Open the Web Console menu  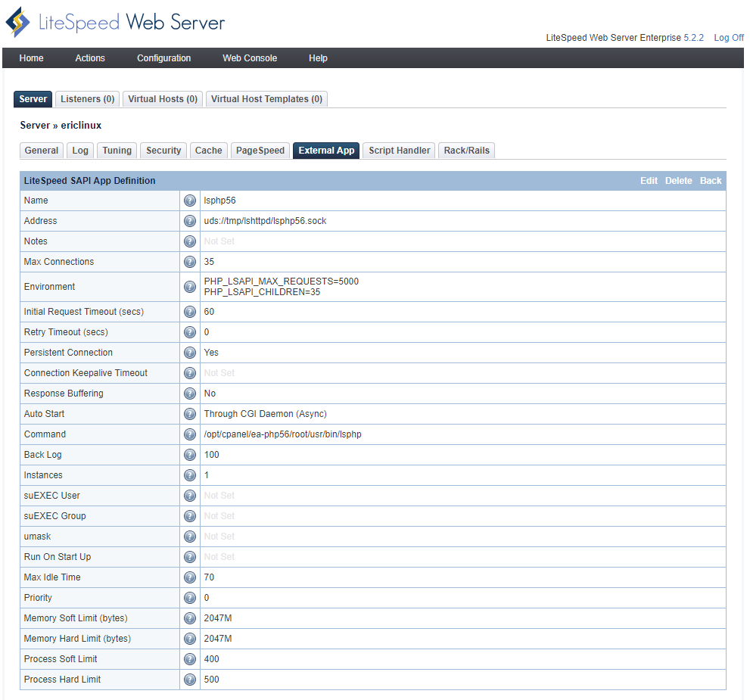[x=250, y=58]
